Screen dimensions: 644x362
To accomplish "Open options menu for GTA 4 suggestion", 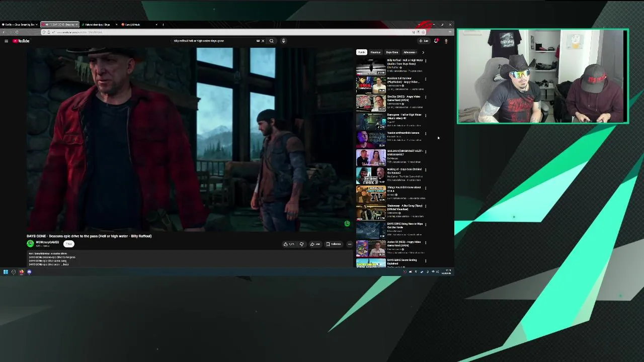I will point(426,188).
